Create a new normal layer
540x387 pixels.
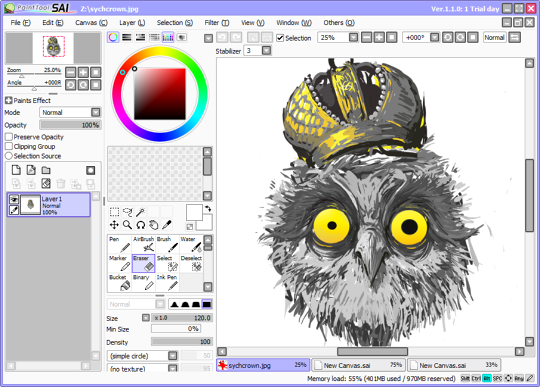click(16, 170)
